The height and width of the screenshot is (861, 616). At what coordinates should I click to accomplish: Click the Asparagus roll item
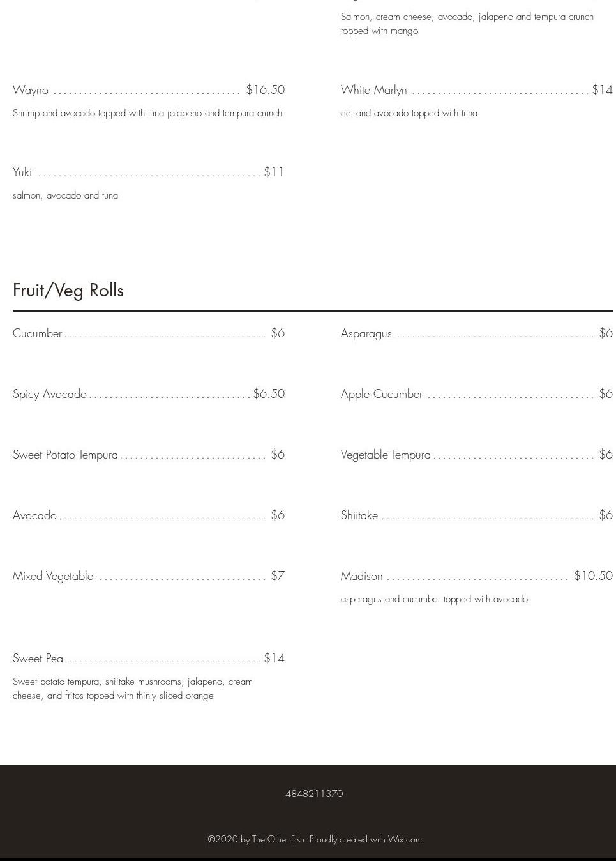click(366, 333)
